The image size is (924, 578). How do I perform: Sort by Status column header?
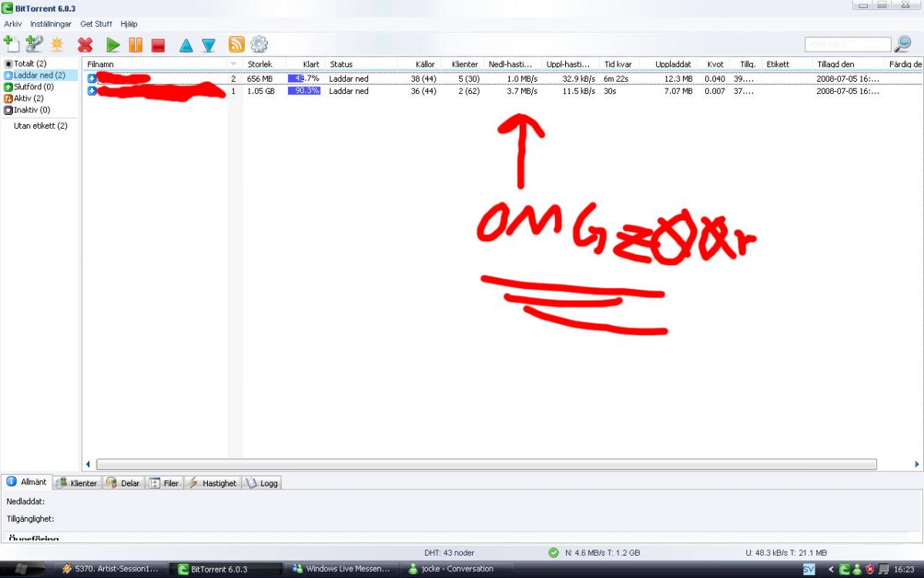tap(361, 64)
